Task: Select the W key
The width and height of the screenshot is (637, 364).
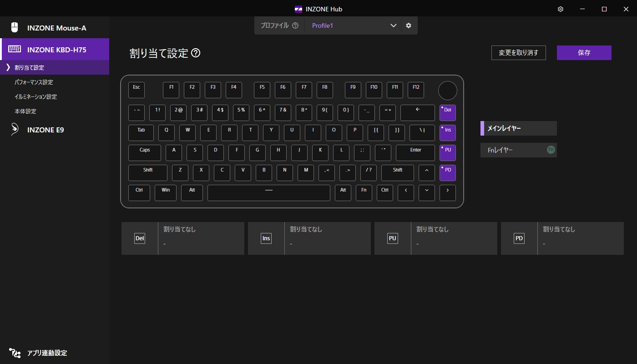Action: pos(187,133)
